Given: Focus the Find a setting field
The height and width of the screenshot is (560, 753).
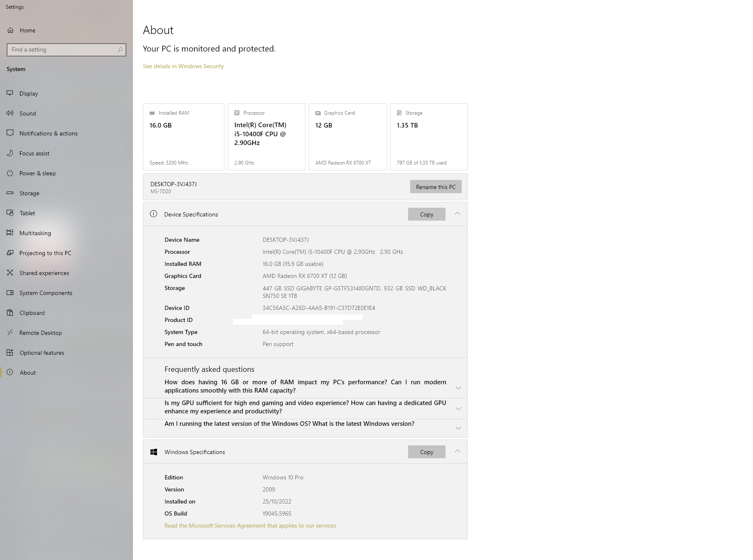Looking at the screenshot, I should [66, 49].
